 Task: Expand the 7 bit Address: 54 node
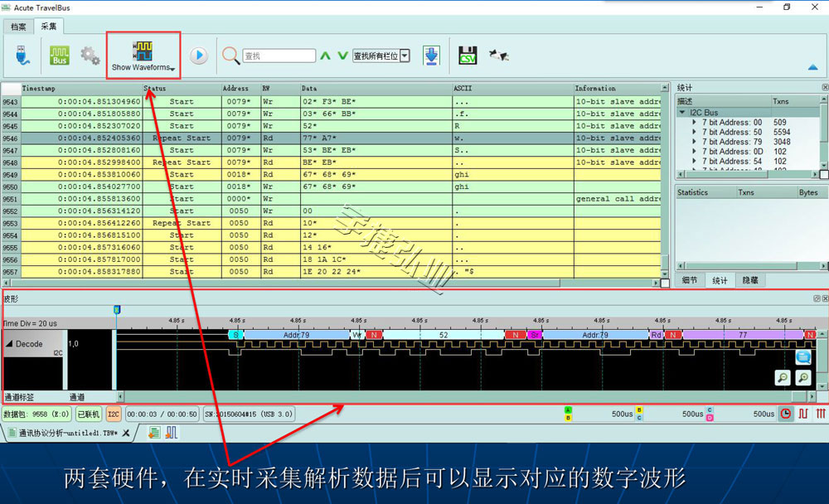tap(694, 162)
